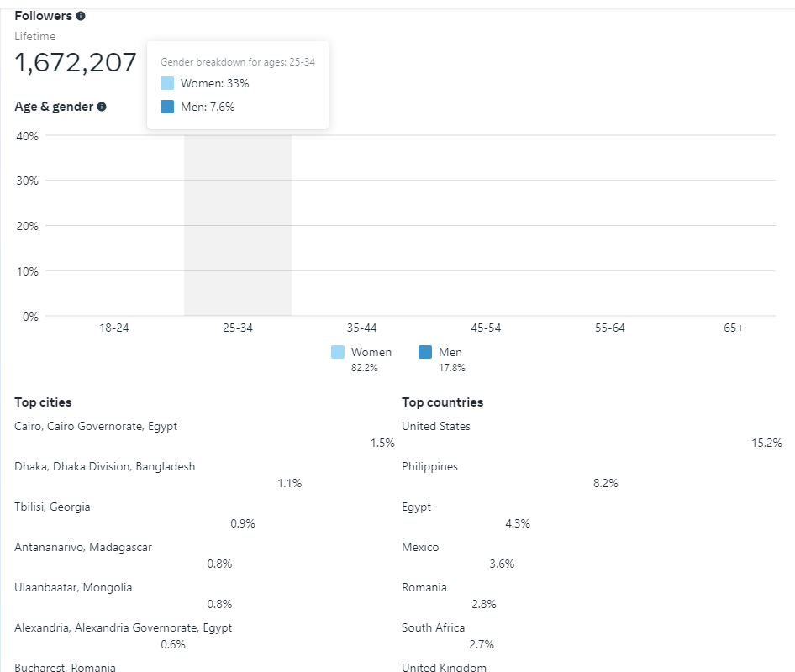The height and width of the screenshot is (672, 795).
Task: Click the Men swatch in the tooltip
Action: coord(167,107)
